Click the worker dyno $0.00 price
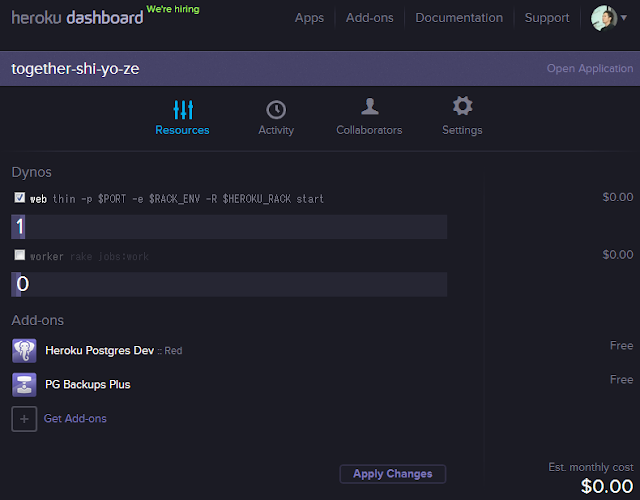640x500 pixels. [x=618, y=255]
